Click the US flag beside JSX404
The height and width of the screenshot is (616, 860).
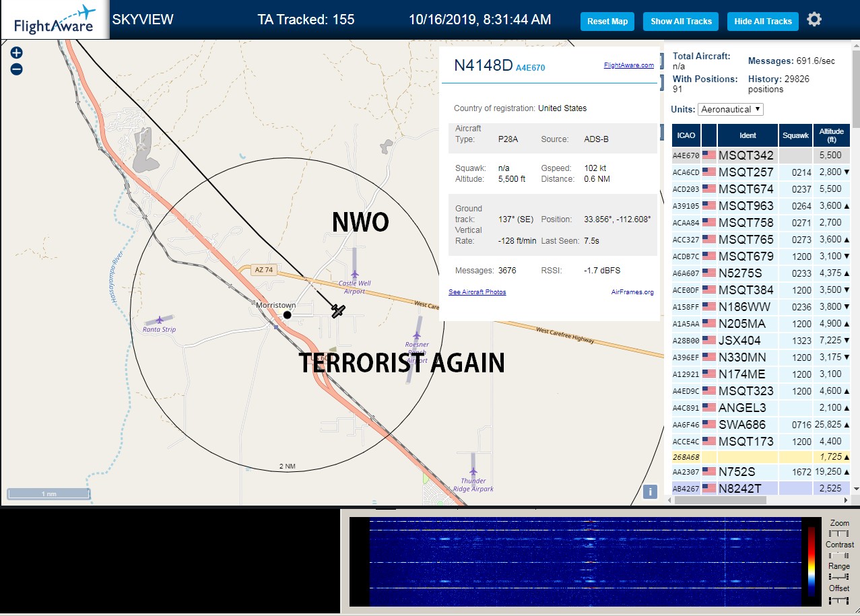(x=709, y=341)
